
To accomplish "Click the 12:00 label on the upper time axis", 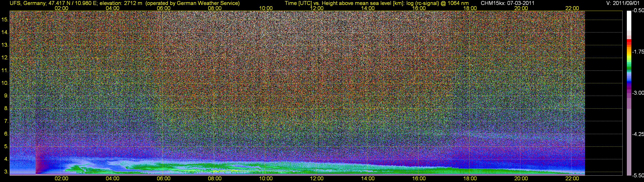I will [x=317, y=8].
